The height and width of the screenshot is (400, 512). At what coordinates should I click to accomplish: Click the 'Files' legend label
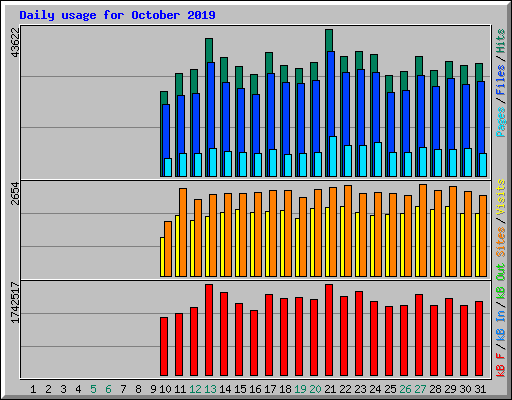(x=501, y=80)
